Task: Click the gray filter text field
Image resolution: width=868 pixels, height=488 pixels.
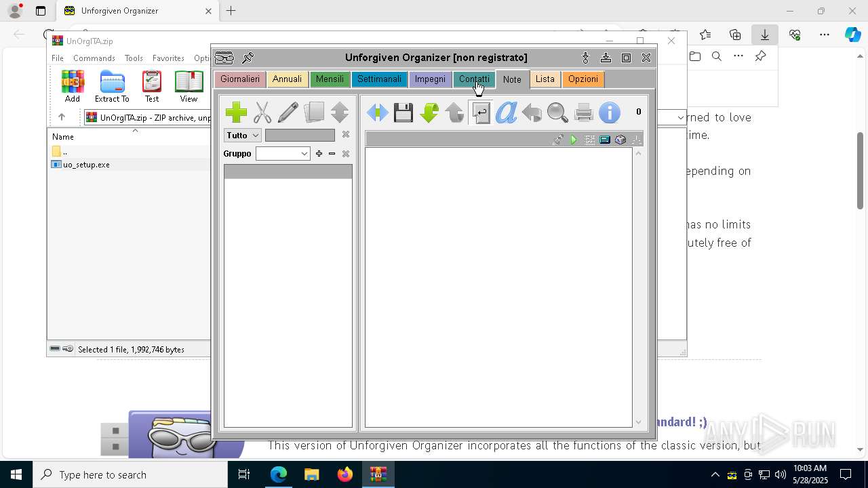Action: 300,136
